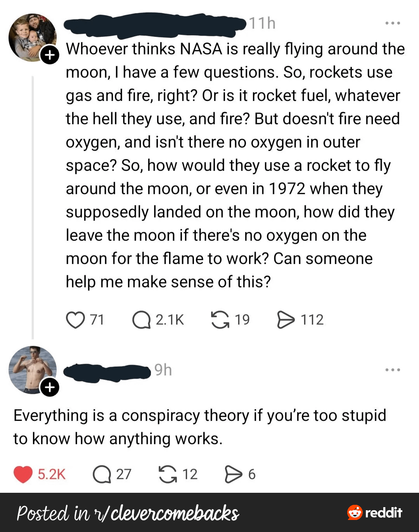Click the Reddit logo

[x=375, y=513]
